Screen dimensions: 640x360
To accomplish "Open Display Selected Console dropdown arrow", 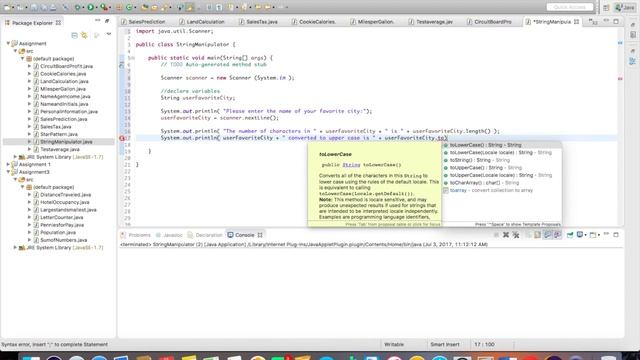I will (x=585, y=235).
